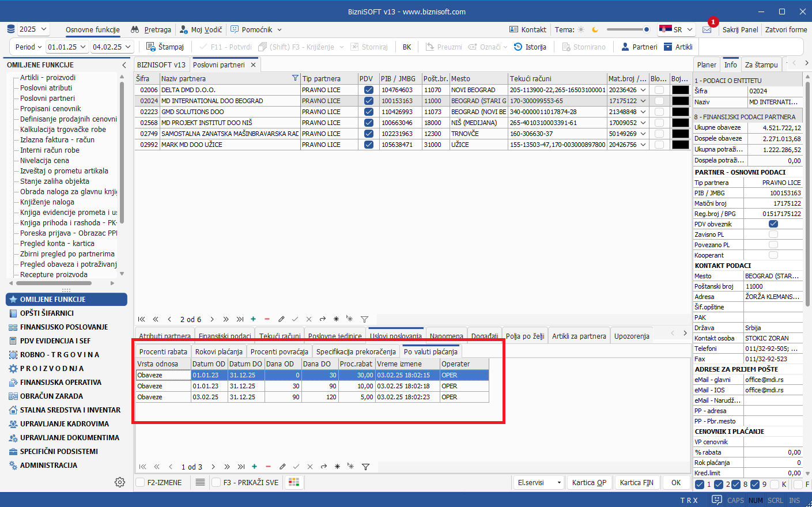Open settings gear below the sidebar

point(120,482)
